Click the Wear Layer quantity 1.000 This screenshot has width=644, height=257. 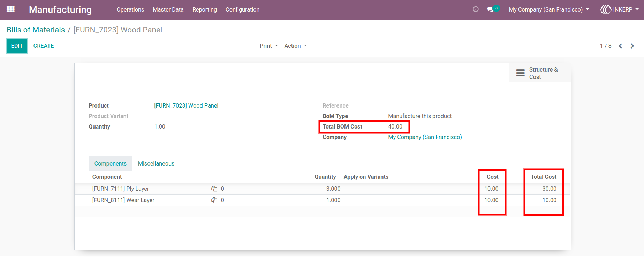pyautogui.click(x=333, y=200)
